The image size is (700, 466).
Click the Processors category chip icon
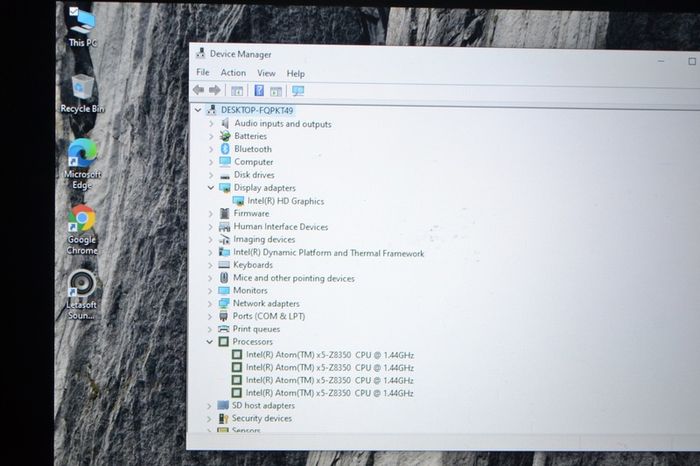[x=223, y=342]
